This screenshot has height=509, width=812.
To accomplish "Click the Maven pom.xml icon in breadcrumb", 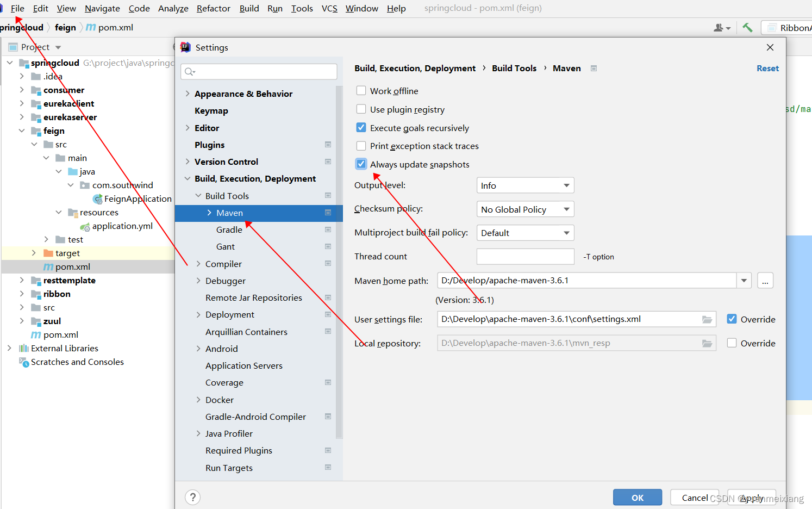I will (x=91, y=27).
